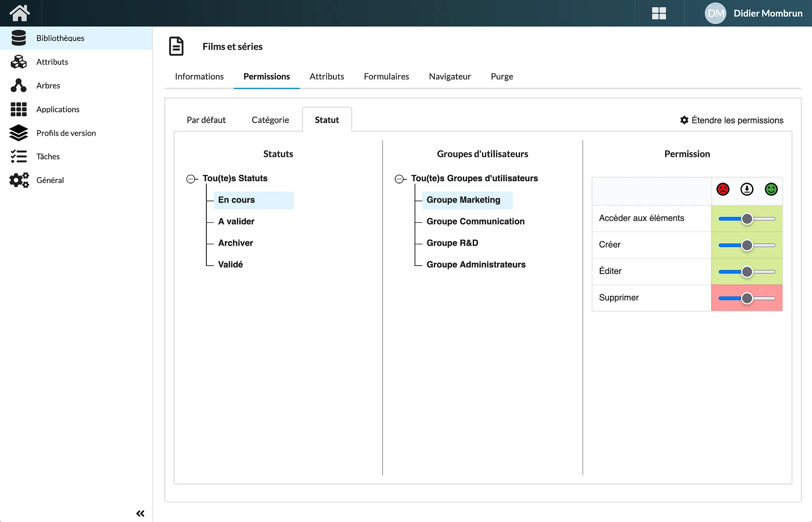Click the Films et séries title
Image resolution: width=812 pixels, height=522 pixels.
(233, 47)
